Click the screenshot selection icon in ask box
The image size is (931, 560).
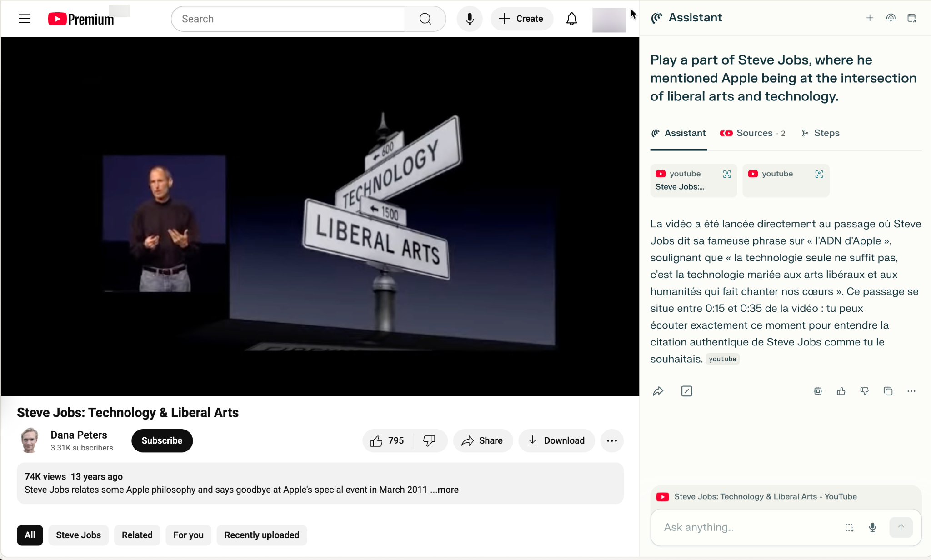click(x=849, y=527)
